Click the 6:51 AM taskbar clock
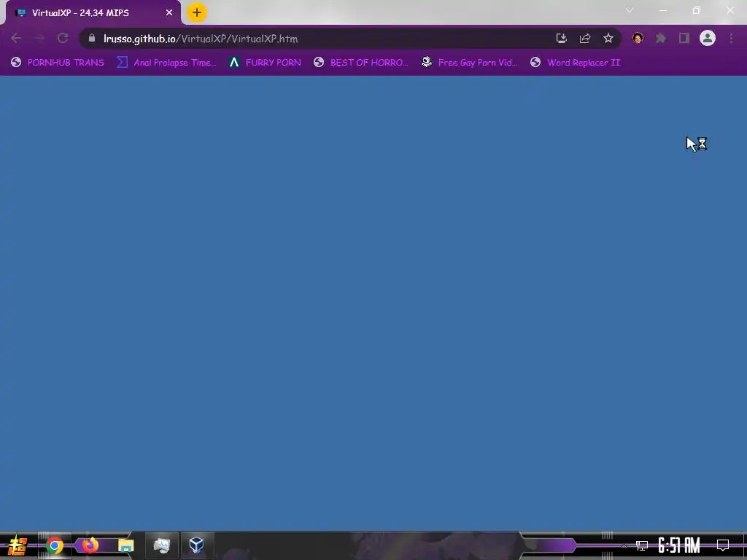747x560 pixels. [x=679, y=545]
